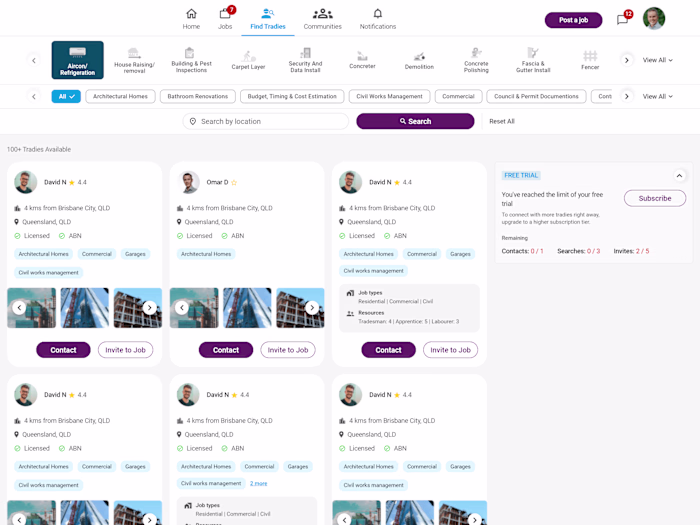This screenshot has width=700, height=525.
Task: Next photo on Omar D card
Action: pyautogui.click(x=312, y=308)
